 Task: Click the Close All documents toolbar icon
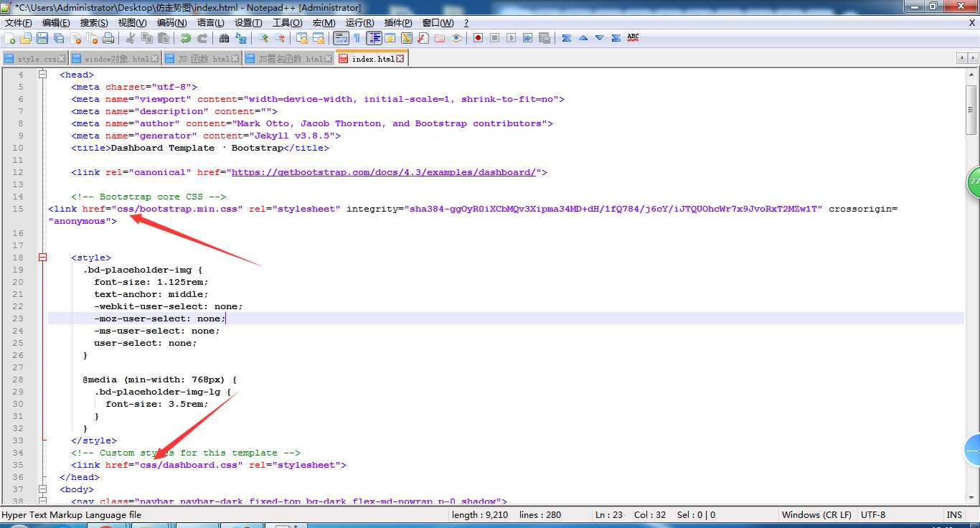pyautogui.click(x=92, y=38)
